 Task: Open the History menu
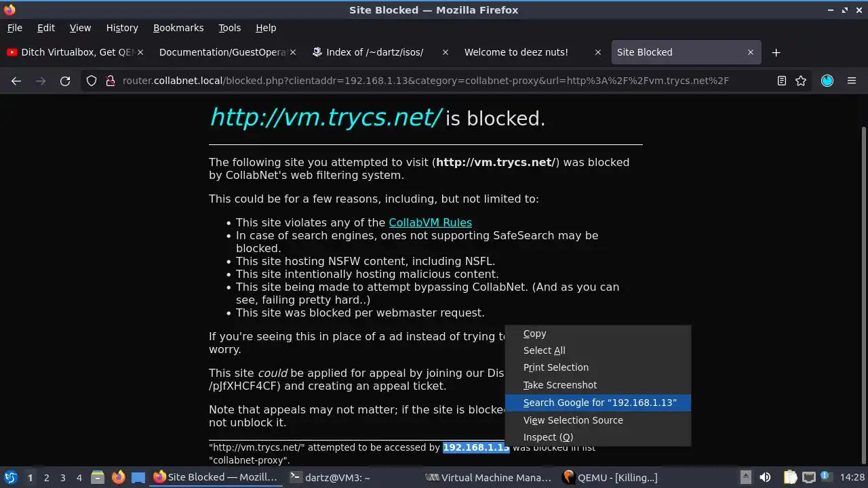pyautogui.click(x=122, y=28)
